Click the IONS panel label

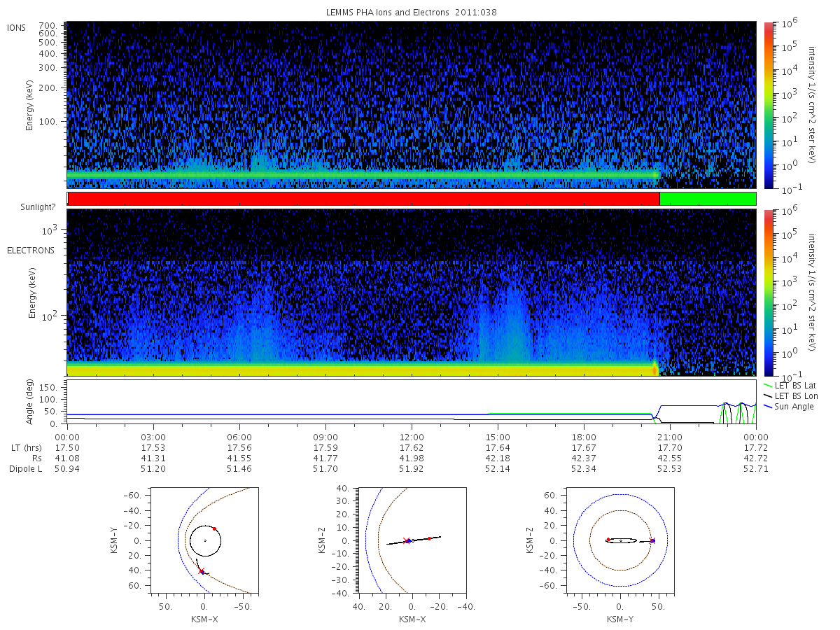pos(17,27)
